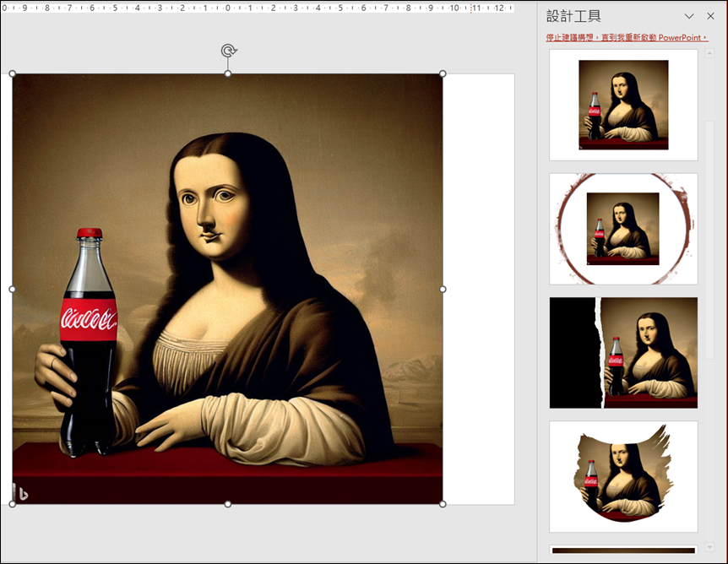Click the horizontal ruler at the top
The height and width of the screenshot is (564, 728).
[258, 8]
